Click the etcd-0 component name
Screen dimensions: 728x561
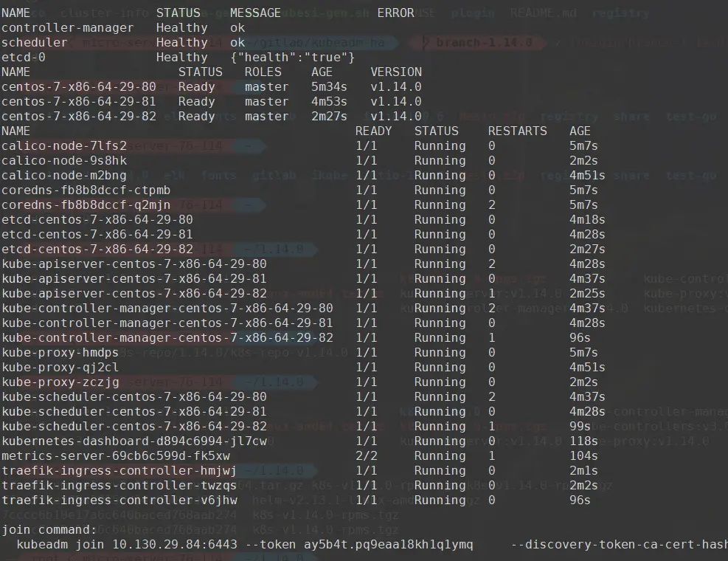[23, 57]
